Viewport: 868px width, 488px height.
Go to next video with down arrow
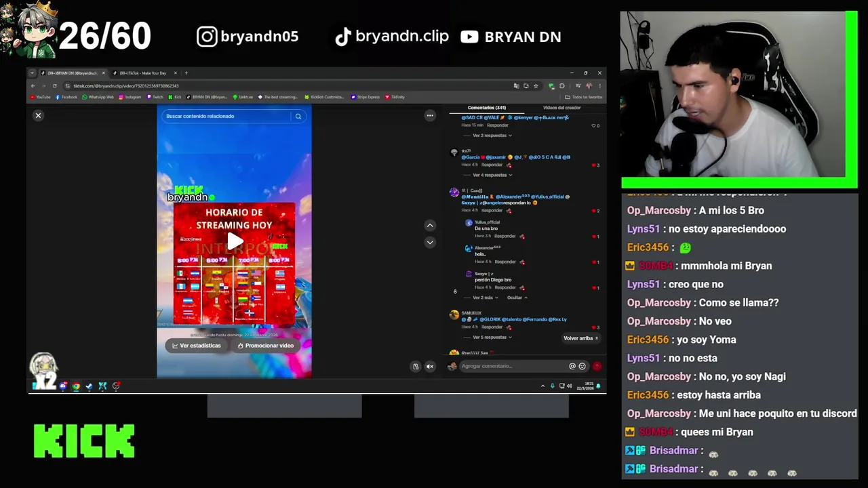click(x=430, y=242)
